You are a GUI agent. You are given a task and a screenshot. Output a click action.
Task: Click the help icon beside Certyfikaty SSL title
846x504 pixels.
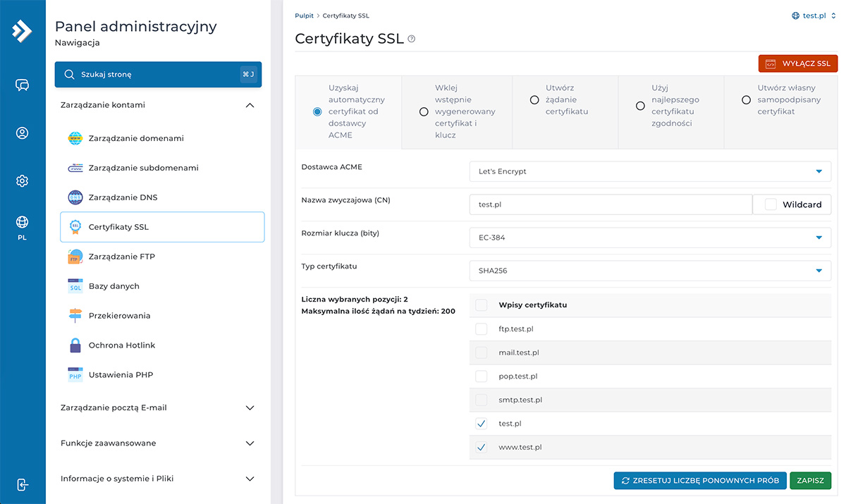tap(412, 39)
